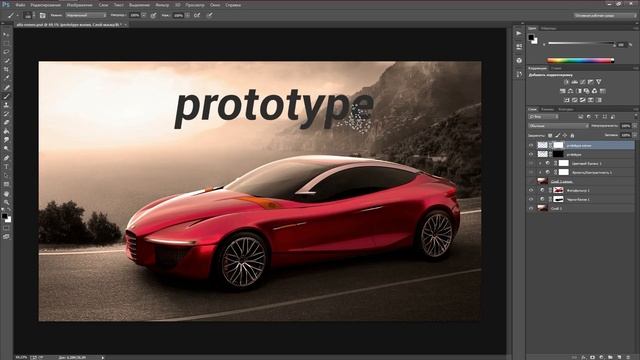Select the Eraser tool
Screen dimensions: 640x360
[6, 122]
